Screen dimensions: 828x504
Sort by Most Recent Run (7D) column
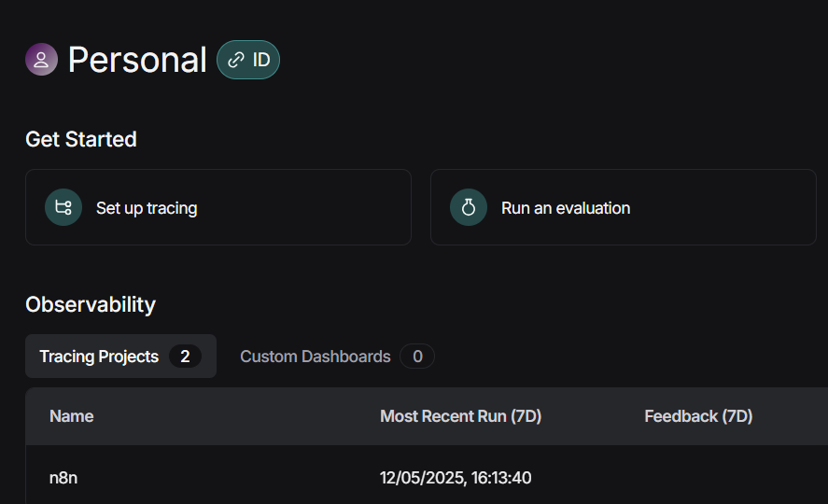coord(460,416)
